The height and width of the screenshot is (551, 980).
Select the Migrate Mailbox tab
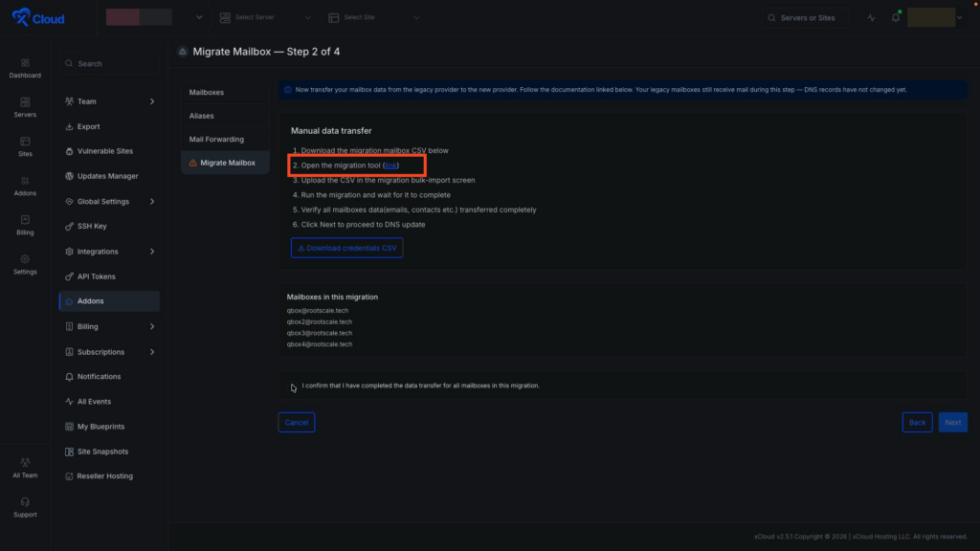point(225,163)
